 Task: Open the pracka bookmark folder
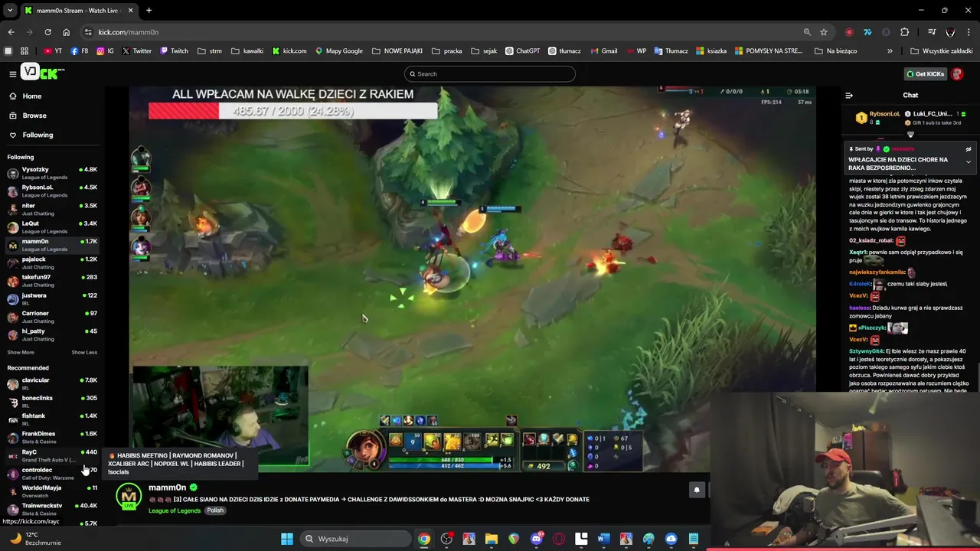click(447, 51)
